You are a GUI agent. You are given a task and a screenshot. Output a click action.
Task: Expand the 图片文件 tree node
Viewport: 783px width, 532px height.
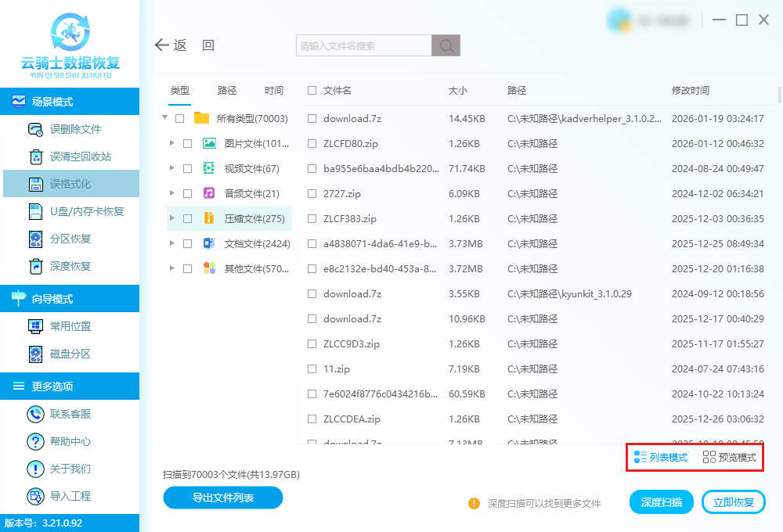(171, 143)
